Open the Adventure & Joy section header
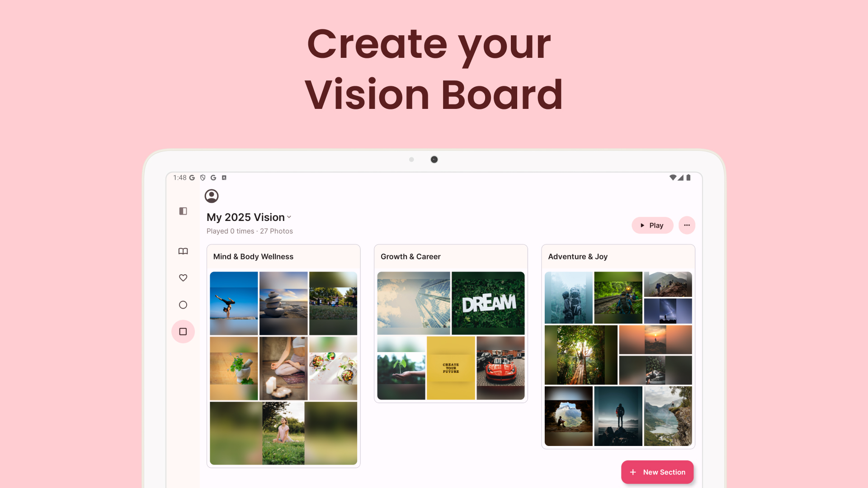 point(578,257)
